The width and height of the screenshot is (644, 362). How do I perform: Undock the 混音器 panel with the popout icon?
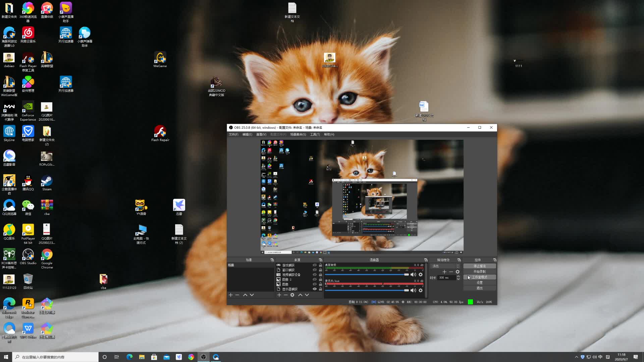[426, 260]
